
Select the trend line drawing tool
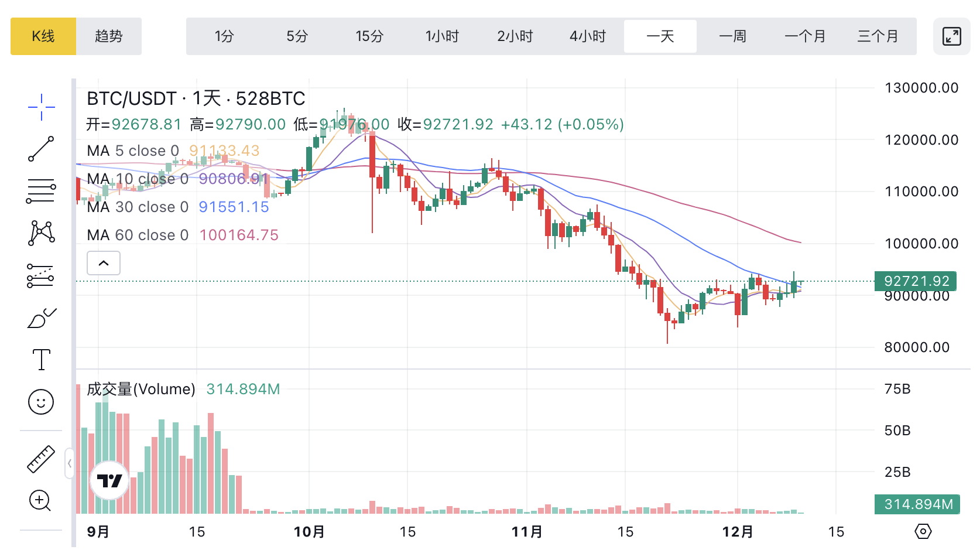coord(41,149)
